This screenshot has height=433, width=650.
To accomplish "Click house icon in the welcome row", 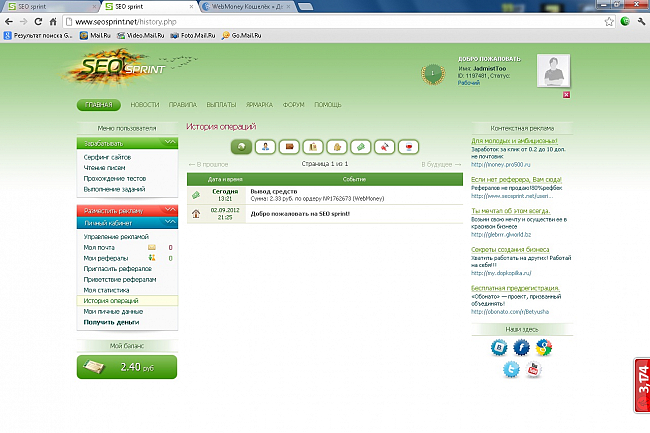I will (x=196, y=214).
